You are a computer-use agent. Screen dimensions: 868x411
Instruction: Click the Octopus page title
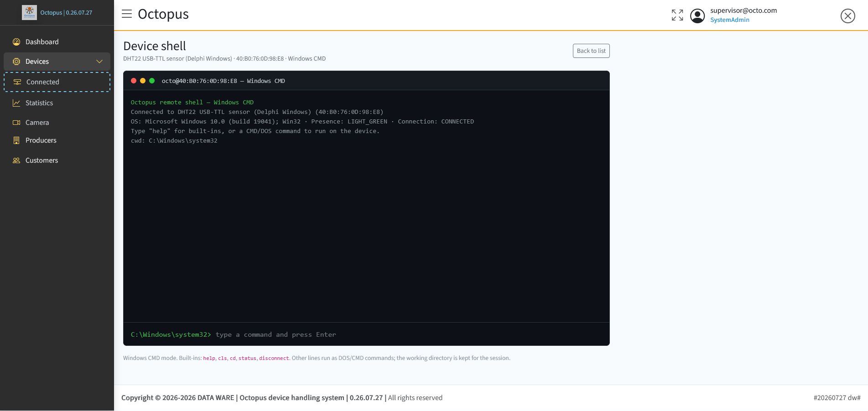pyautogui.click(x=163, y=14)
